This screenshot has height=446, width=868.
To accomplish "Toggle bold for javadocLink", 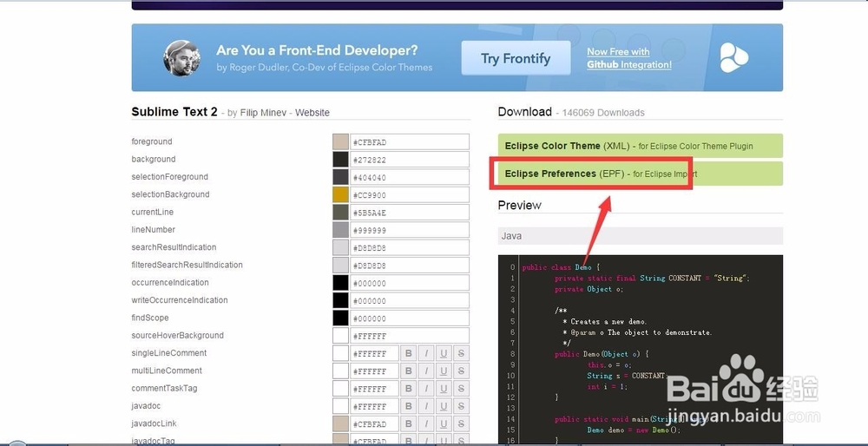I will [x=409, y=423].
